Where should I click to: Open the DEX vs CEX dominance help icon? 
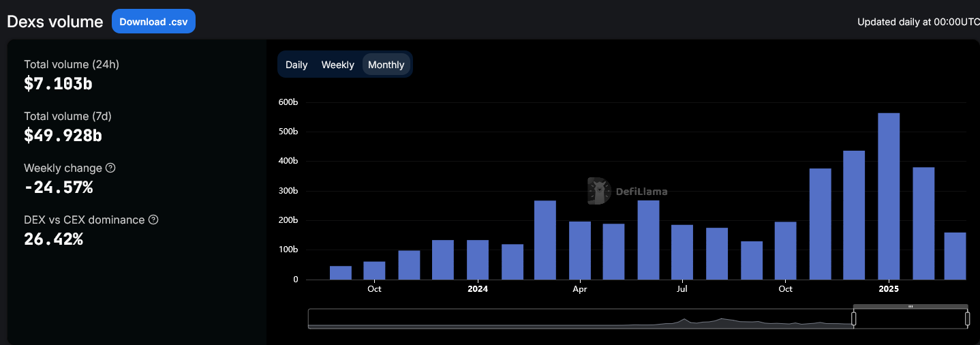point(153,220)
